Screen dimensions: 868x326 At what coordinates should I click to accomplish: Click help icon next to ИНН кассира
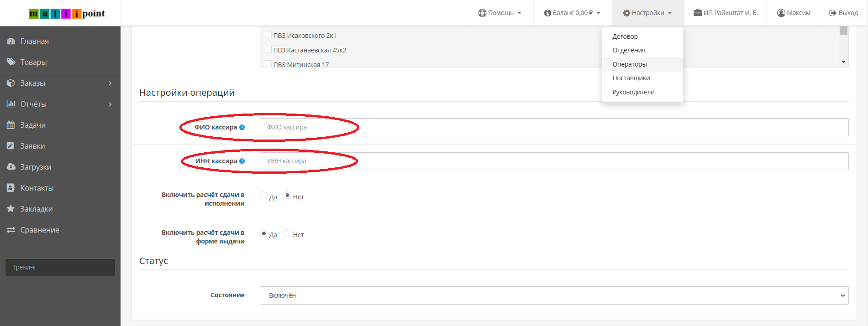pos(242,161)
